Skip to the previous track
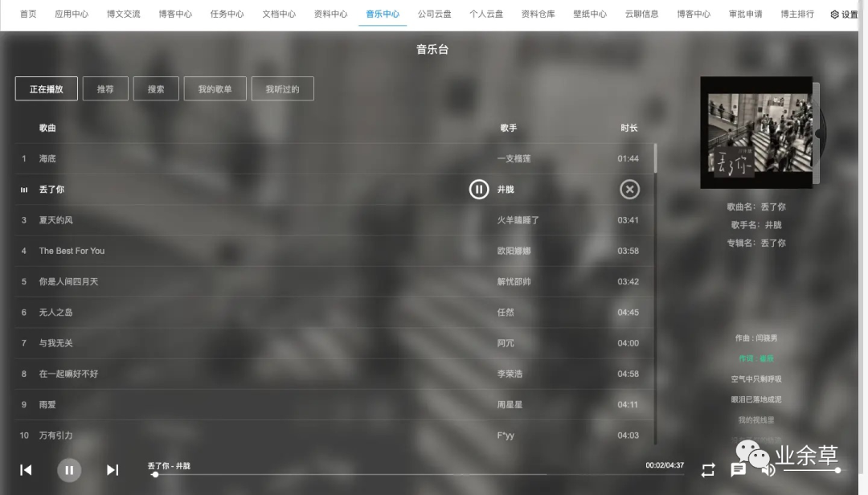 coord(26,470)
